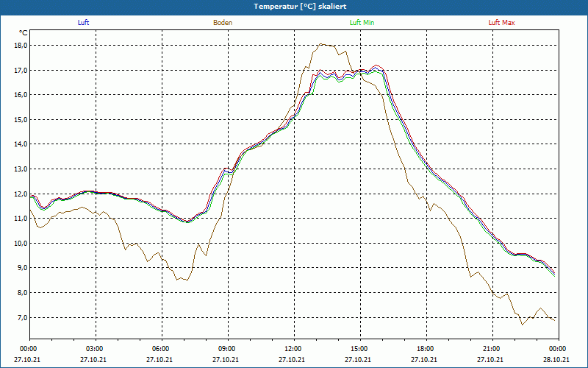Click the 7,0 y-axis label
The width and height of the screenshot is (588, 368).
tap(22, 317)
